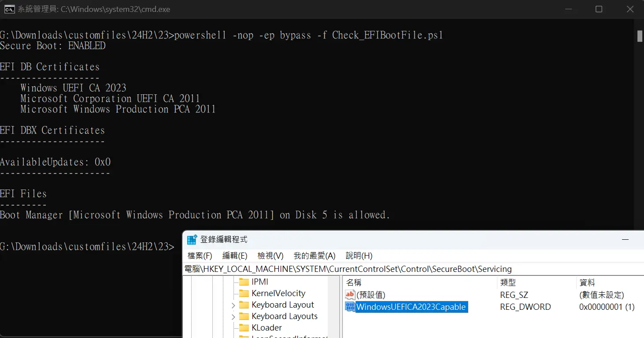The width and height of the screenshot is (644, 338).
Task: Click the 'AvailableUpdates: 0x0' line
Action: click(56, 162)
